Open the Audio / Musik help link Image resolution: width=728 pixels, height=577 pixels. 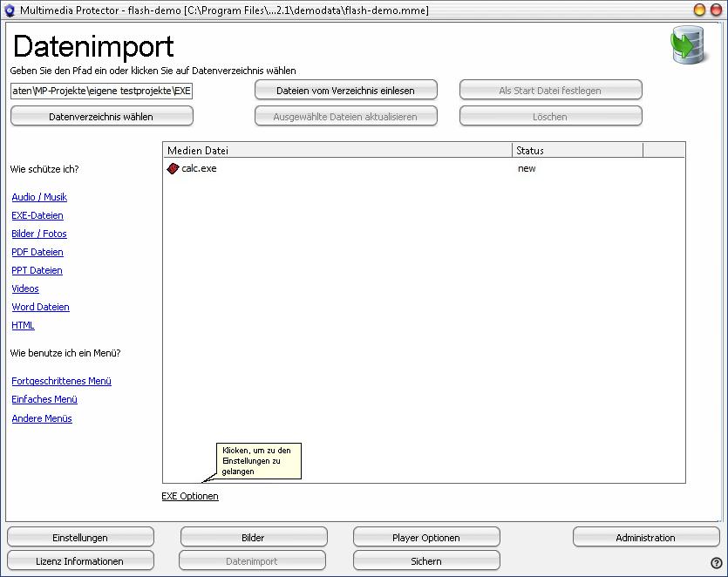click(x=39, y=197)
